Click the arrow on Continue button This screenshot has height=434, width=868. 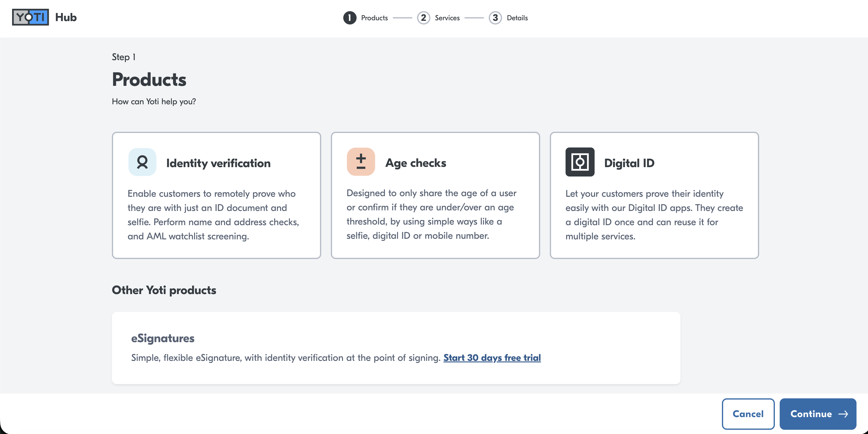click(x=843, y=414)
